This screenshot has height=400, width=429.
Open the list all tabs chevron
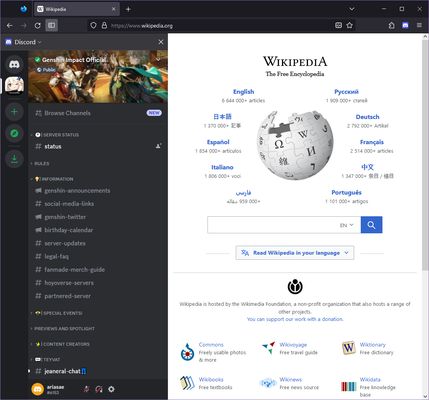point(352,9)
